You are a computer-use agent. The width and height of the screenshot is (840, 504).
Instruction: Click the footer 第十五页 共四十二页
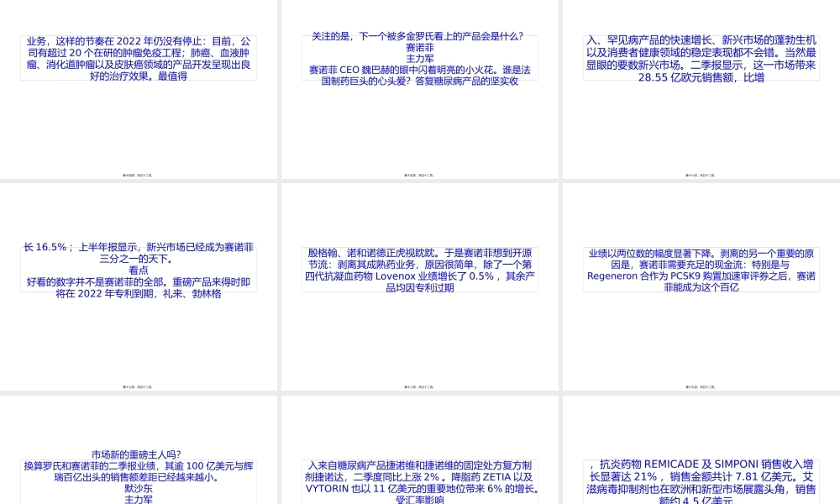tap(420, 176)
